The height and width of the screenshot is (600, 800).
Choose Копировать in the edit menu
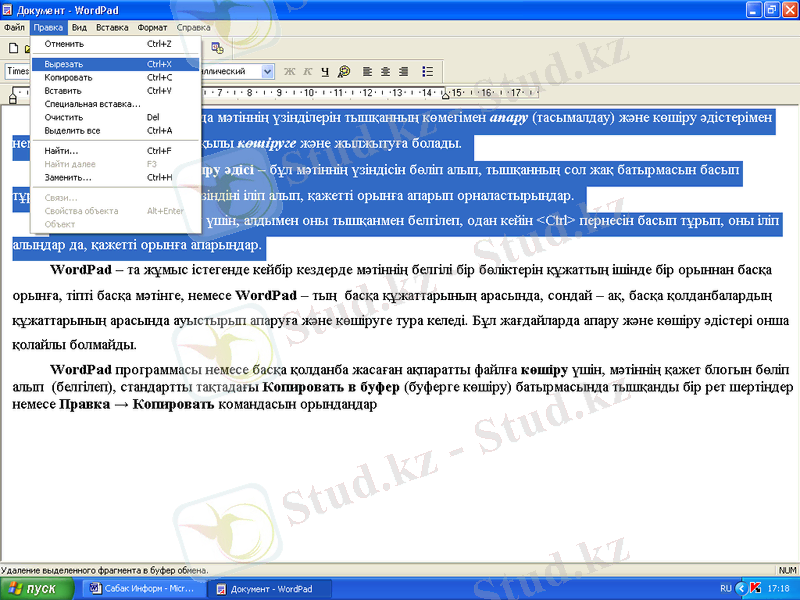point(68,77)
